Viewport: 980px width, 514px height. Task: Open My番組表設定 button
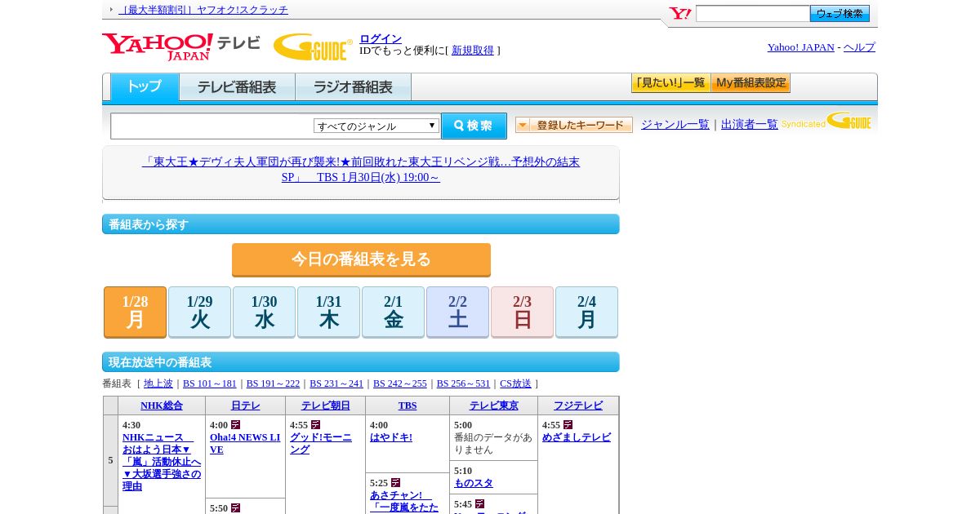click(751, 83)
